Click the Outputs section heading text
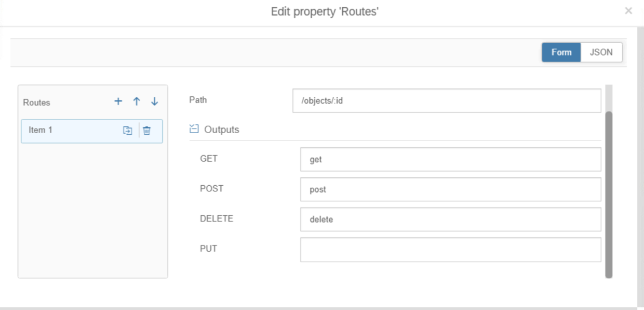Viewport: 644px width, 310px height. [222, 130]
